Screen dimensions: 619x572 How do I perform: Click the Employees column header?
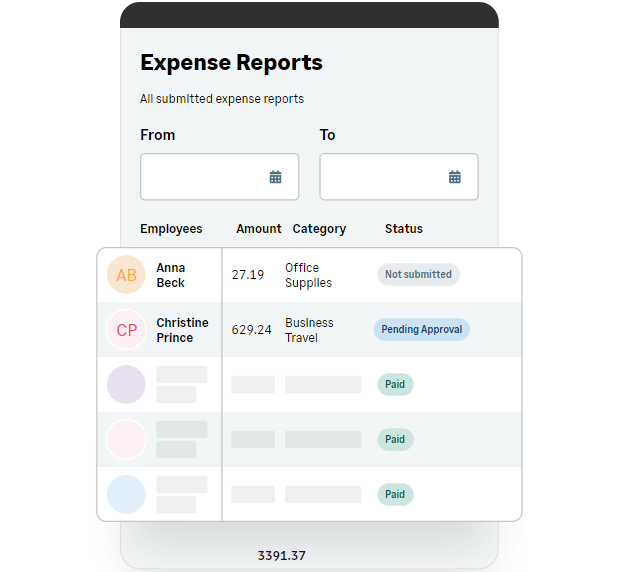pyautogui.click(x=171, y=229)
